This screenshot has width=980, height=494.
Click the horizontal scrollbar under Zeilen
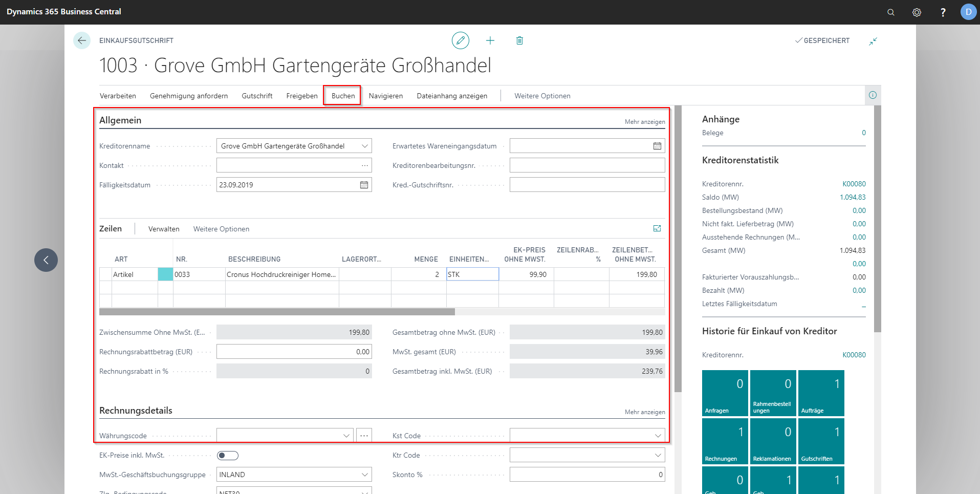(x=277, y=312)
